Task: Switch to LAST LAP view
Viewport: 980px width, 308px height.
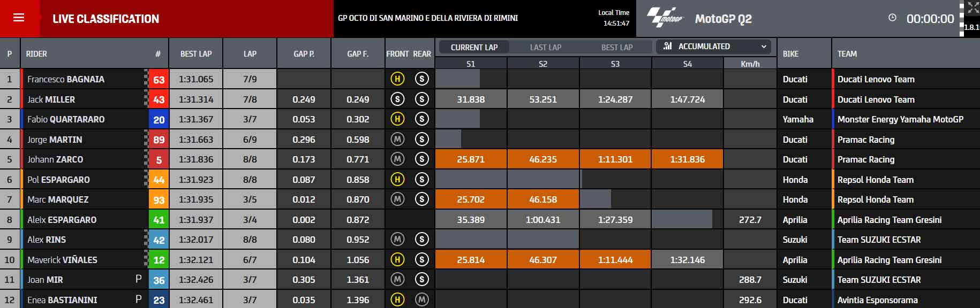Action: tap(546, 47)
